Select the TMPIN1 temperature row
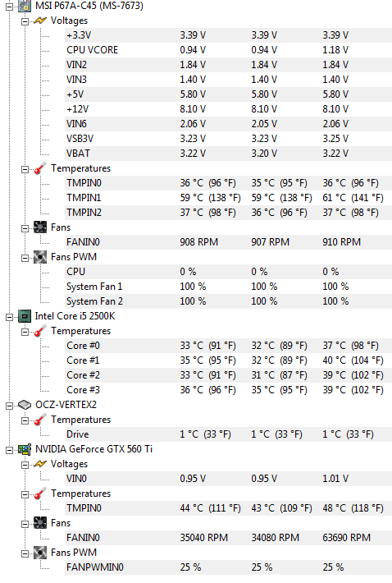Viewport: 392px width, 583px height. (x=228, y=198)
